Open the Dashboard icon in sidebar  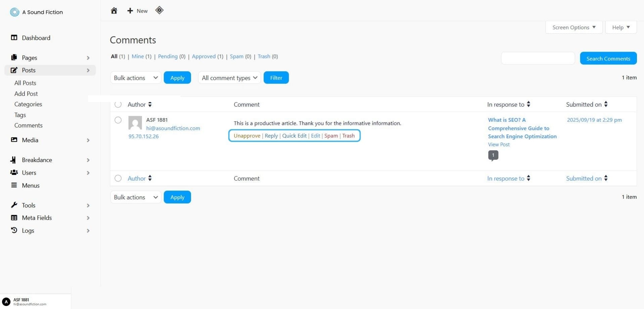tap(14, 38)
